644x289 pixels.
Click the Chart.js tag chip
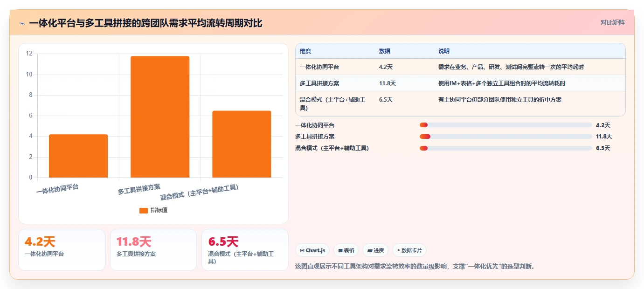pos(312,250)
